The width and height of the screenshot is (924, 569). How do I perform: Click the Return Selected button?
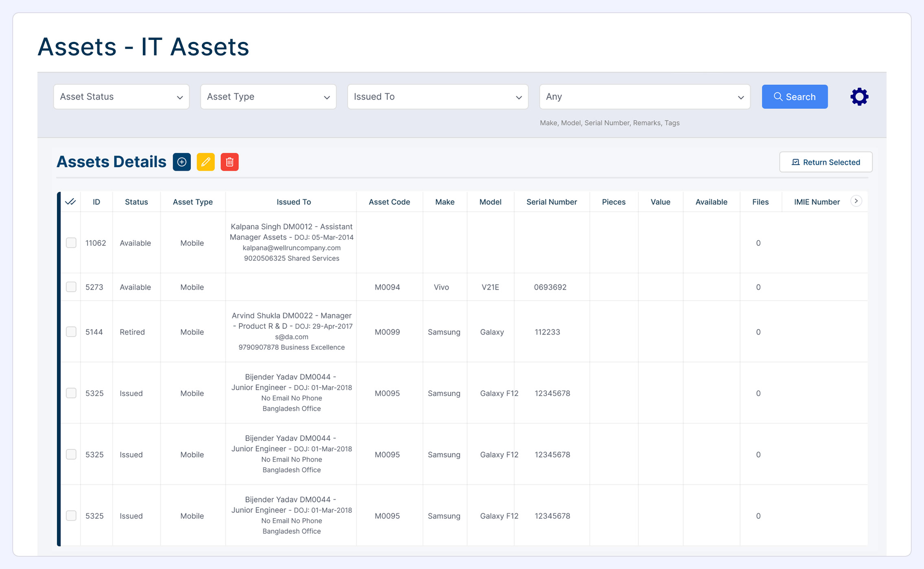[825, 162]
